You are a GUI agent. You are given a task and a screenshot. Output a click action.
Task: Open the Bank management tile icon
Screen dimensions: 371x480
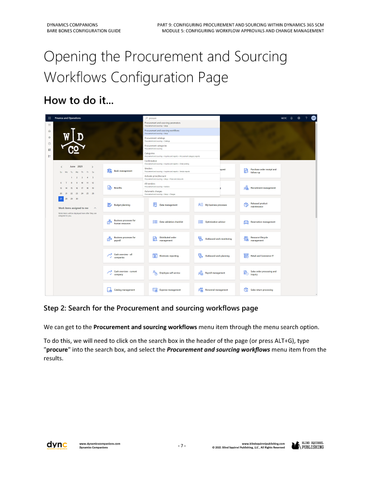109,171
